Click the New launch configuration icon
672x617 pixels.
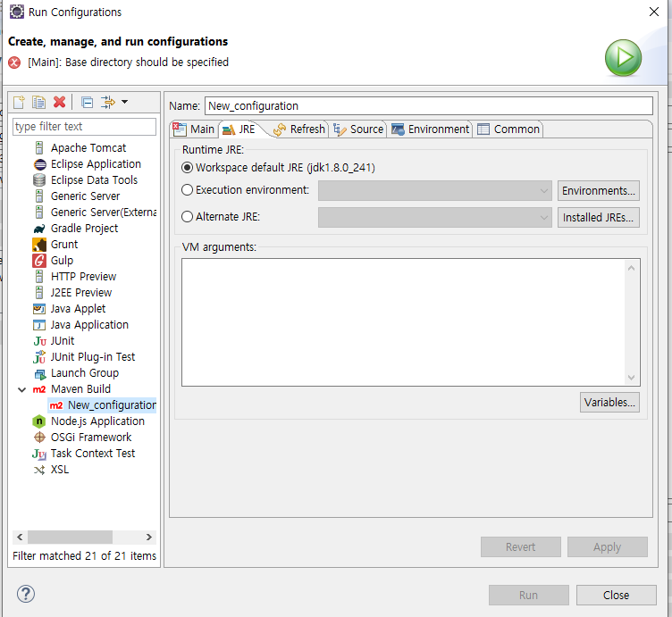point(20,103)
